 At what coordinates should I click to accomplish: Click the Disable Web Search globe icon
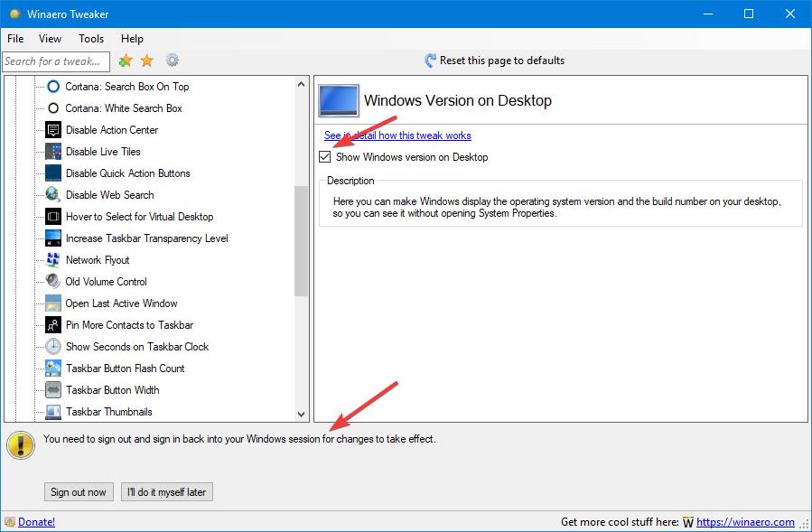coord(52,195)
